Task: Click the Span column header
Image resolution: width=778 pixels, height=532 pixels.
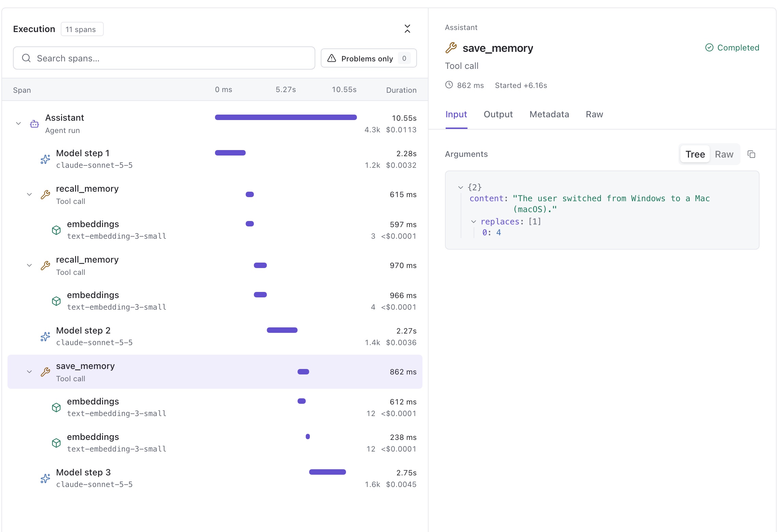Action: click(x=22, y=90)
